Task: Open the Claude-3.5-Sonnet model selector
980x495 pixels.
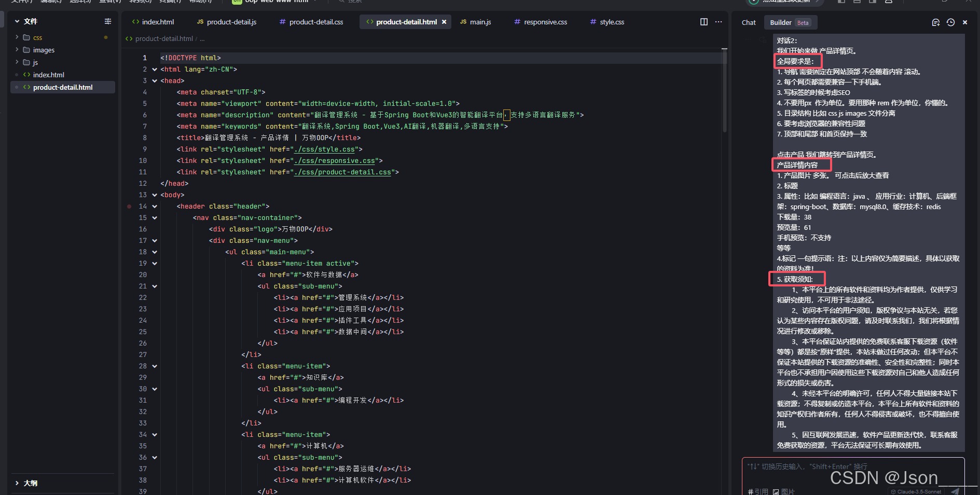Action: tap(916, 491)
